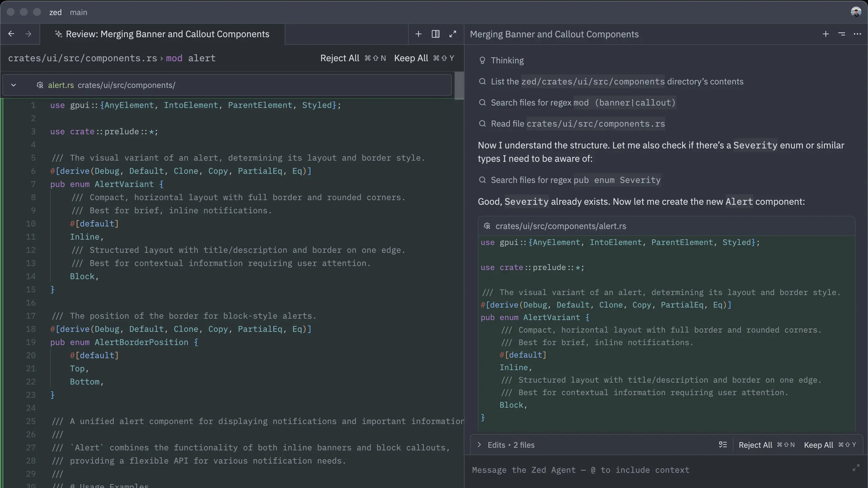Click the plus icon in editor tab bar

click(x=418, y=34)
